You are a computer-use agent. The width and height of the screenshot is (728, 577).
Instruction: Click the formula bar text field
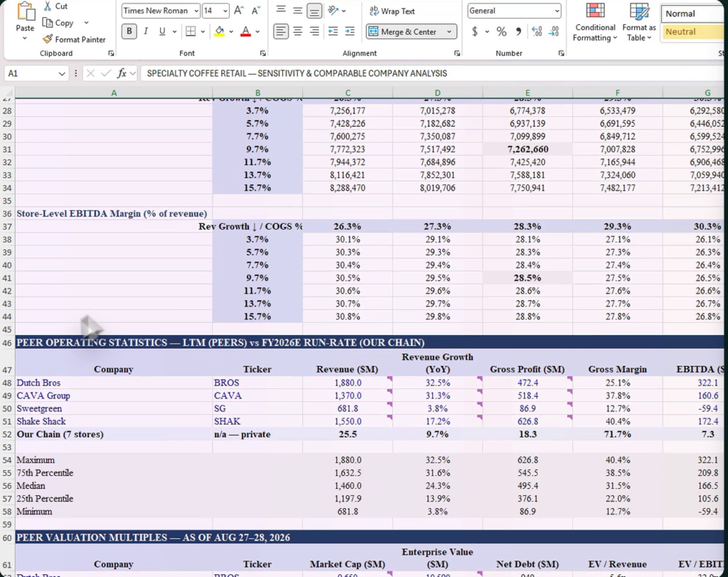click(x=432, y=73)
